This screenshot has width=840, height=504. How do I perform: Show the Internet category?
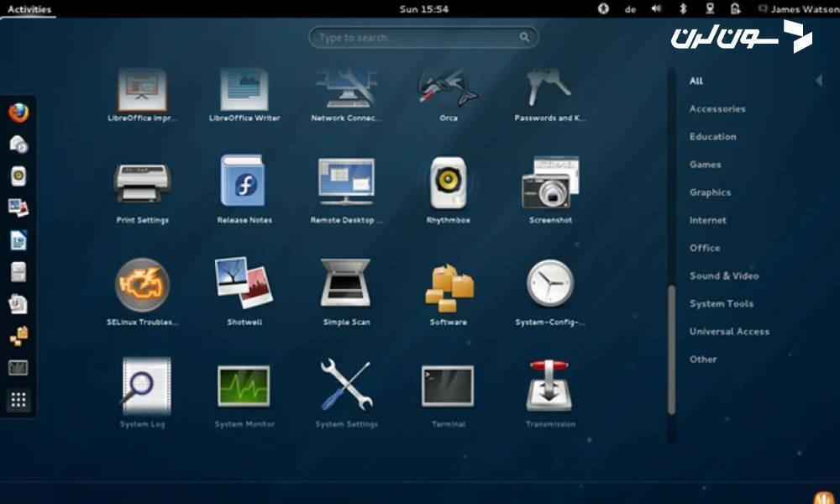point(707,220)
